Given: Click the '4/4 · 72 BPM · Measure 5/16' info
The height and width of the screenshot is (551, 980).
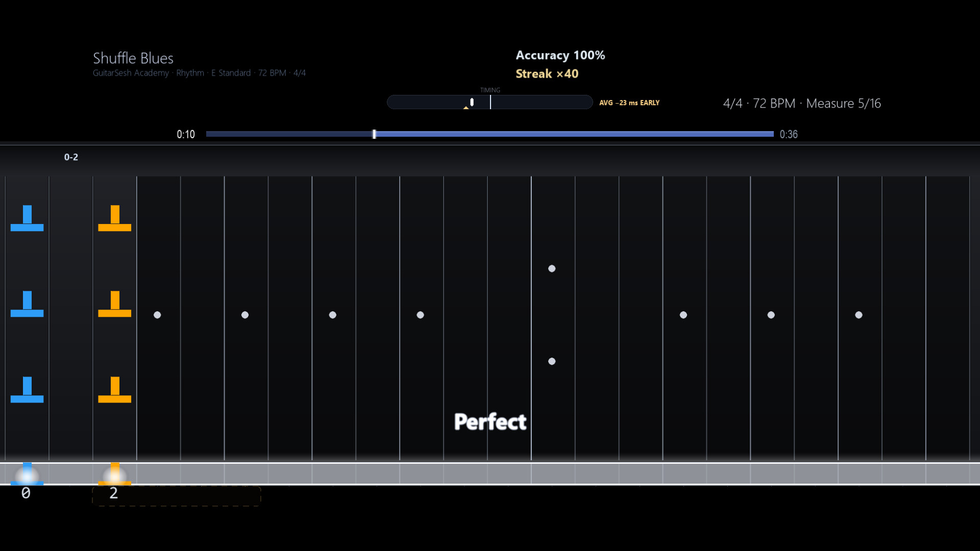Looking at the screenshot, I should [x=802, y=104].
